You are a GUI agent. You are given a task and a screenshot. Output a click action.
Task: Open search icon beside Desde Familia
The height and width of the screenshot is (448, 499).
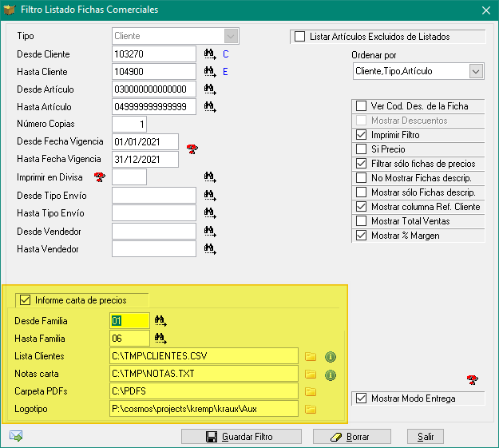(160, 321)
